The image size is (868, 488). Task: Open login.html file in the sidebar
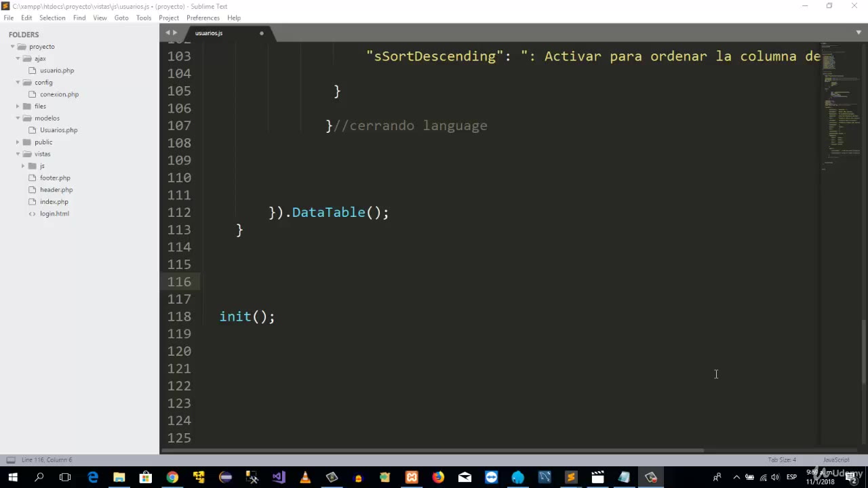[x=54, y=213]
